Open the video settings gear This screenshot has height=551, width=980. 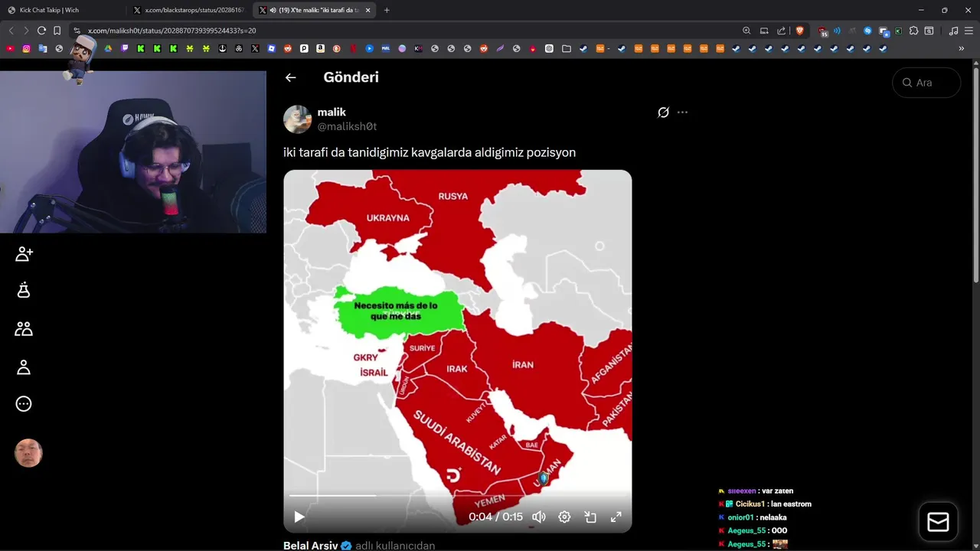(564, 517)
